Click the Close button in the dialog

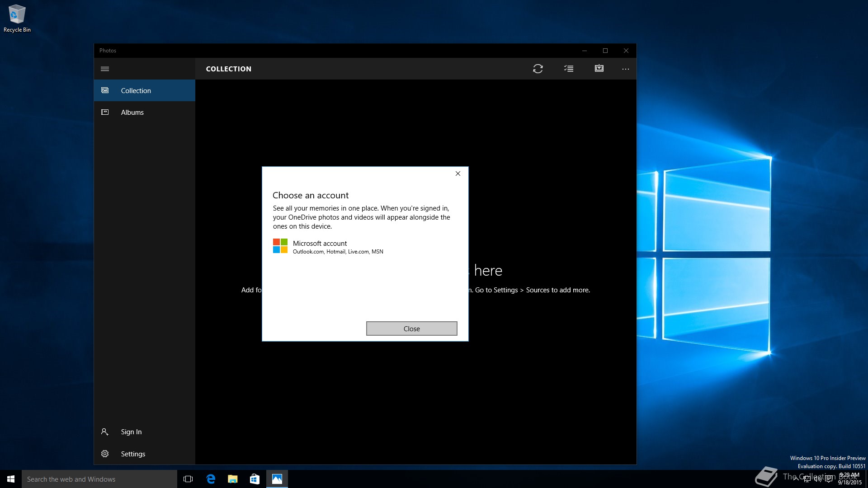[x=411, y=328]
